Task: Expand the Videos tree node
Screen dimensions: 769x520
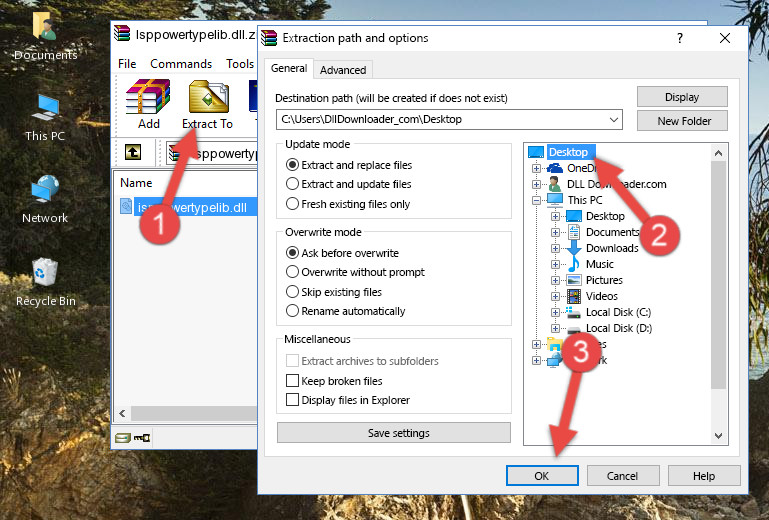Action: [555, 296]
